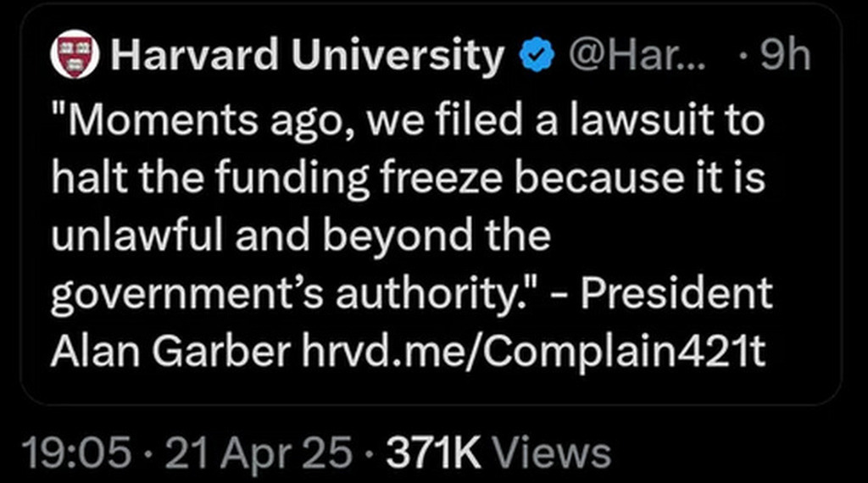This screenshot has height=483, width=868.
Task: Select the truncated @Har... handle
Action: (x=637, y=55)
